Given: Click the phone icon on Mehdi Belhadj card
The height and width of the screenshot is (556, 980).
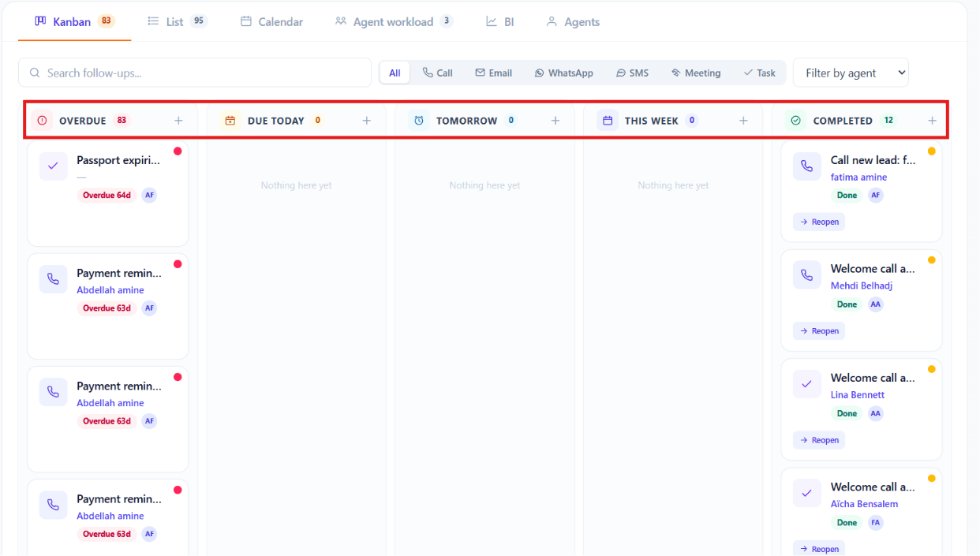Looking at the screenshot, I should (806, 275).
